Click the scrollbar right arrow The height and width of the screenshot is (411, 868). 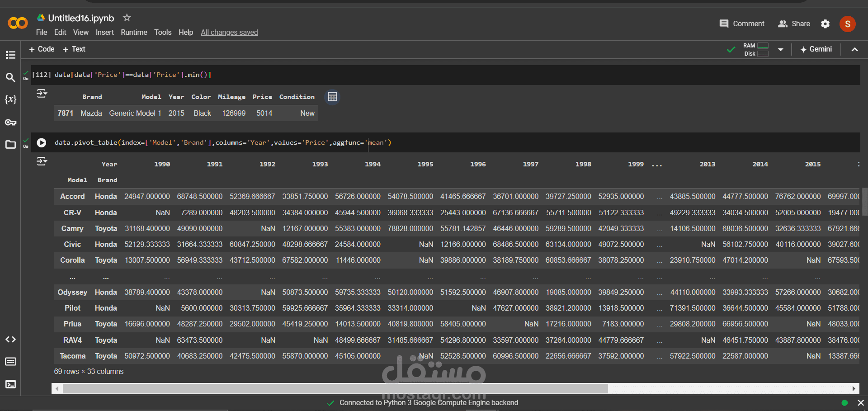[x=854, y=389]
